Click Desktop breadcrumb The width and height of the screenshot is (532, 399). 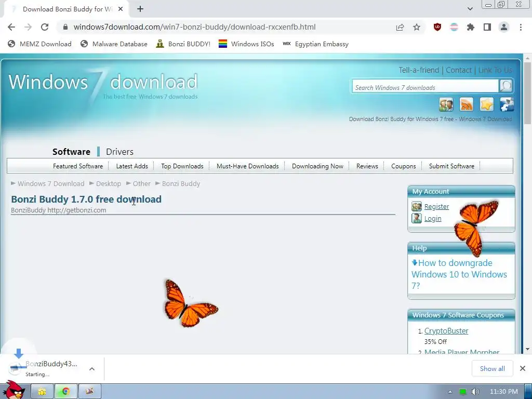(x=109, y=183)
